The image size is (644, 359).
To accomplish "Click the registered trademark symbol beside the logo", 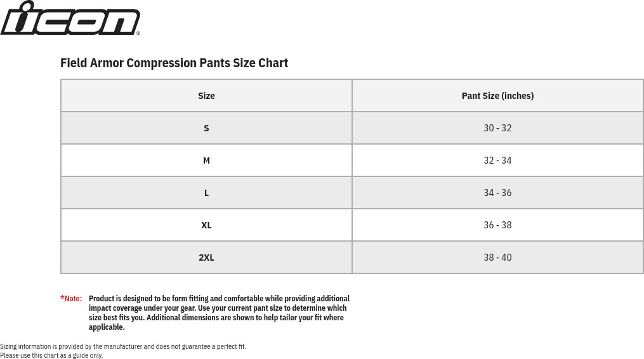I will point(138,33).
